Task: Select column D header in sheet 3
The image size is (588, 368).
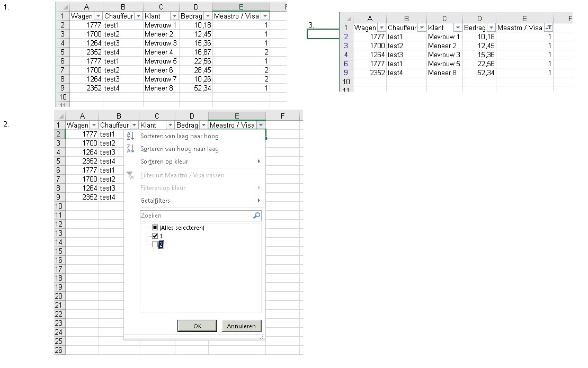Action: point(479,19)
